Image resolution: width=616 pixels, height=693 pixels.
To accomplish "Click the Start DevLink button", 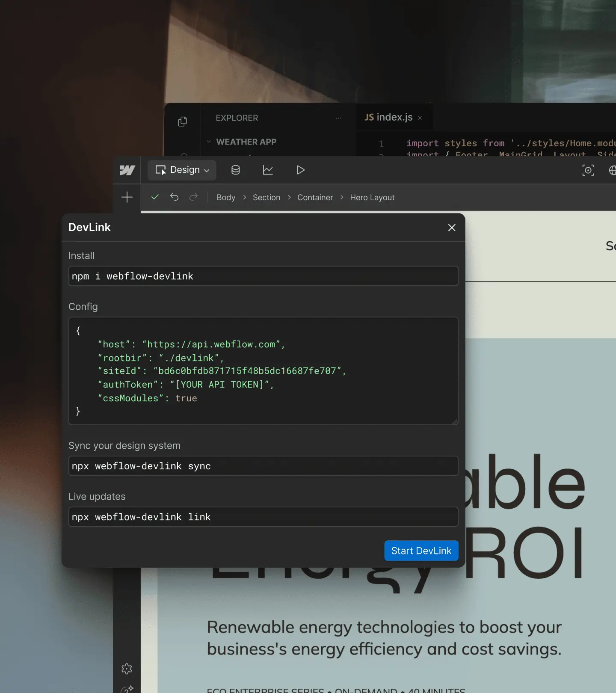I will tap(421, 551).
